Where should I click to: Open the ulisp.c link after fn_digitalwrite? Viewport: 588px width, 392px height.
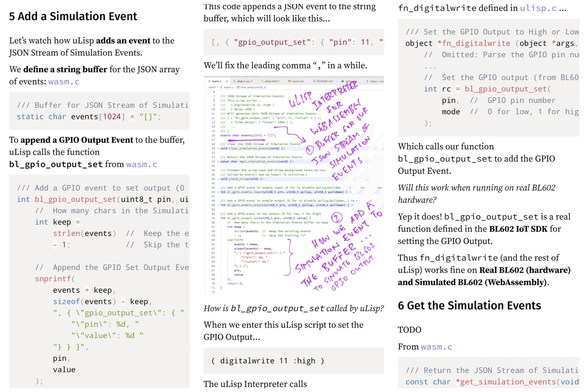538,8
